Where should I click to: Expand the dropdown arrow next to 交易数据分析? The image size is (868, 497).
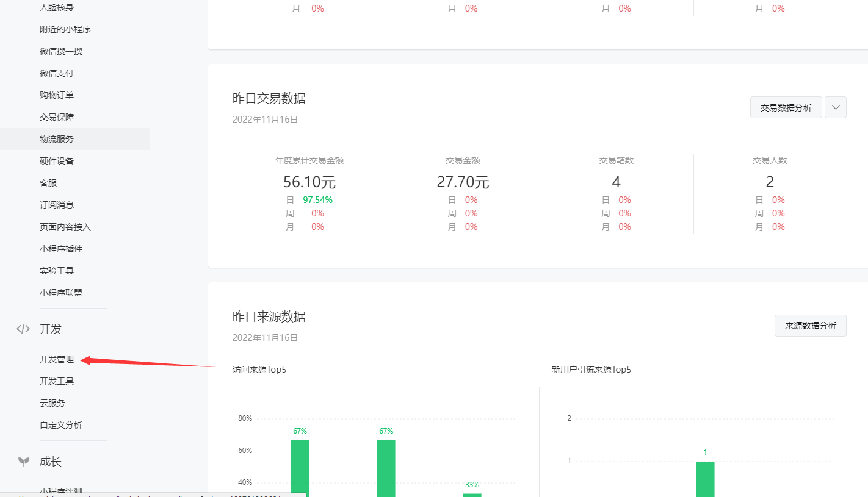[835, 107]
